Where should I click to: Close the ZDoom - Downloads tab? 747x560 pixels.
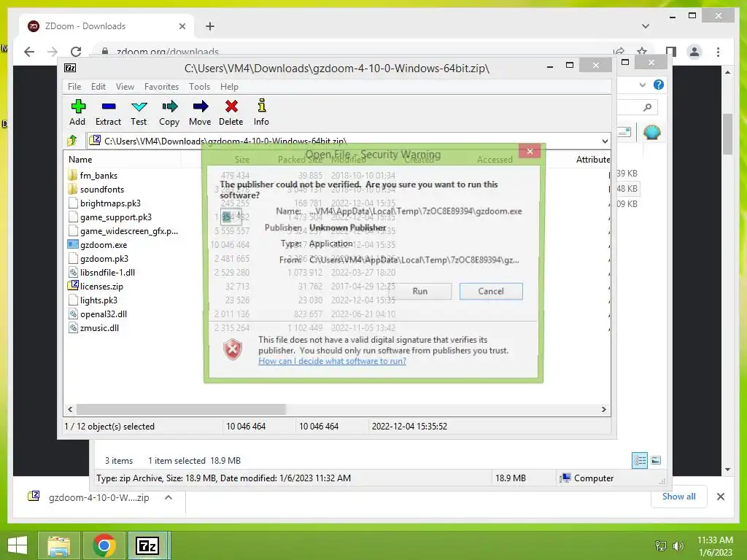coord(182,26)
